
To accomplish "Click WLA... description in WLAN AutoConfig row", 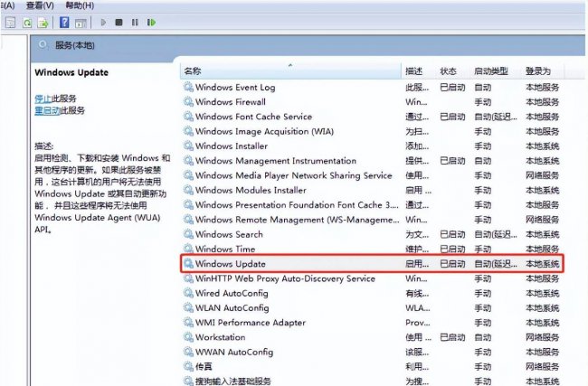I will click(x=417, y=307).
